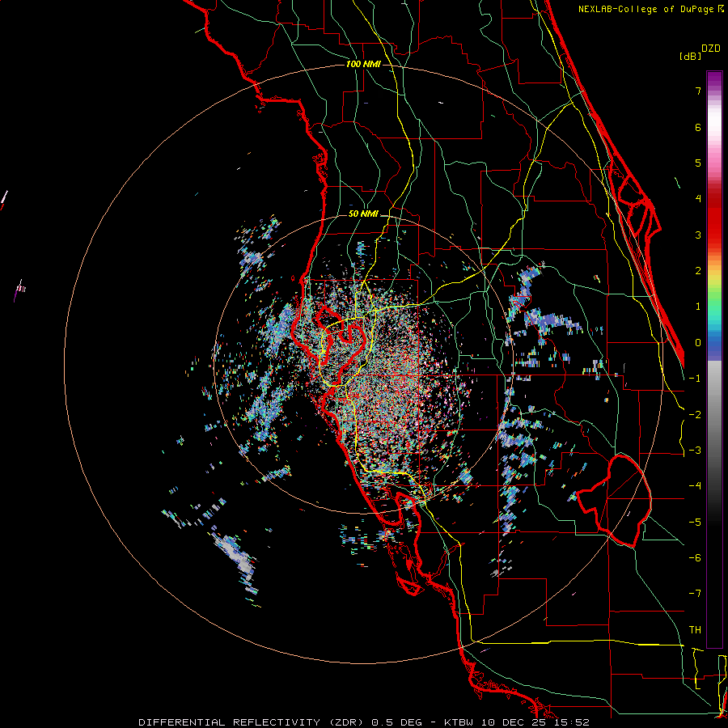Screen dimensions: 728x728
Task: Click the 6 value on the color scale
Action: [698, 127]
